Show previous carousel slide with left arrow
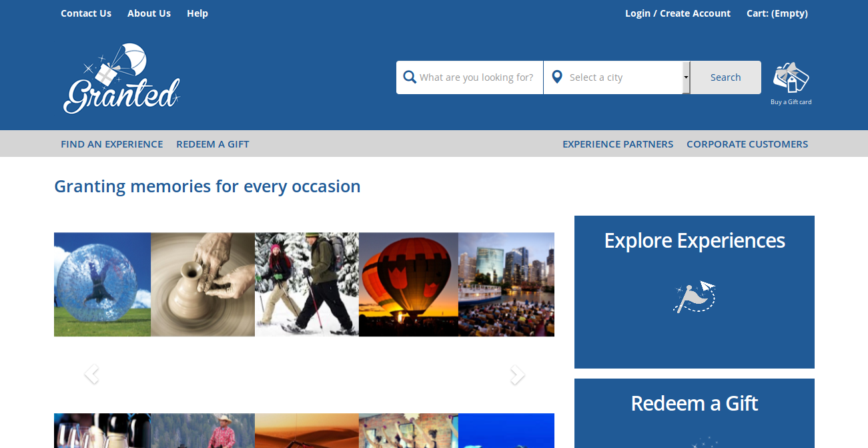This screenshot has height=448, width=868. pyautogui.click(x=91, y=375)
